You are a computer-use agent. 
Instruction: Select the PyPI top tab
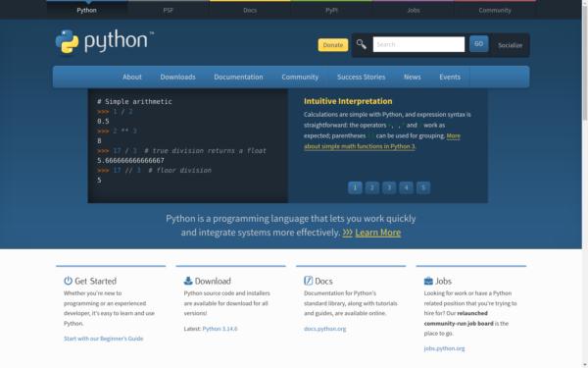(x=331, y=10)
